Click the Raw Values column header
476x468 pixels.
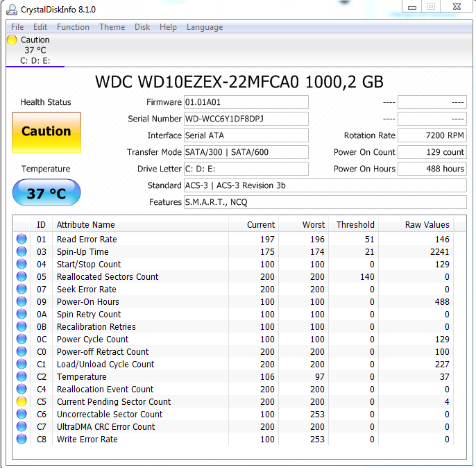(416, 225)
